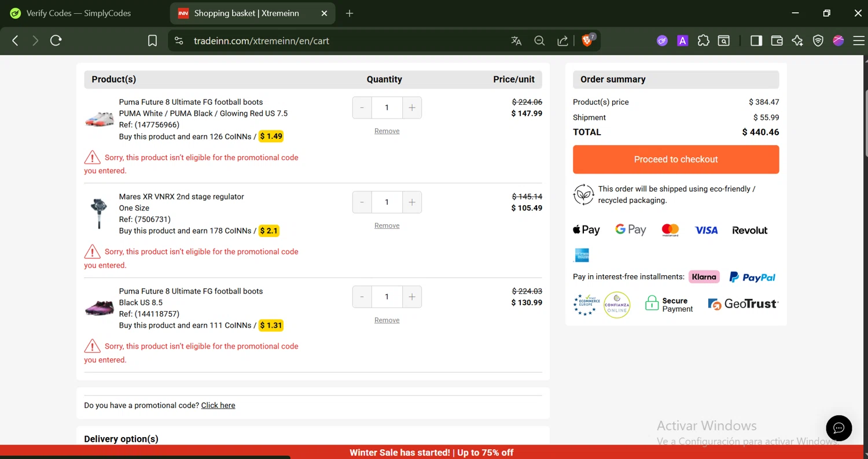Click the $ 1.49 CoINNs value badge

pos(271,136)
